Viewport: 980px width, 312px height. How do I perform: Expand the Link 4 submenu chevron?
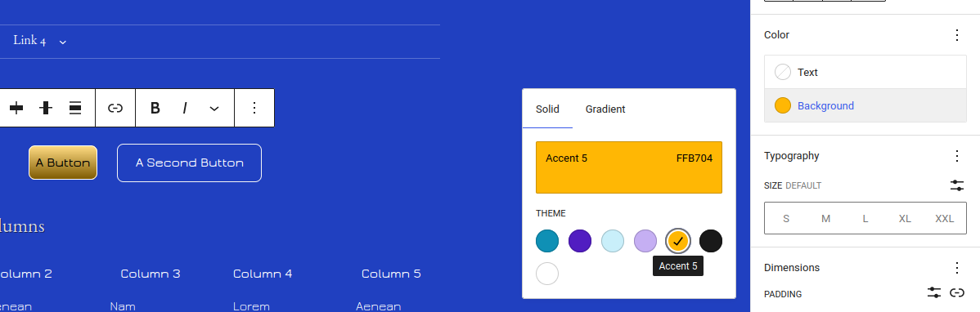[62, 42]
